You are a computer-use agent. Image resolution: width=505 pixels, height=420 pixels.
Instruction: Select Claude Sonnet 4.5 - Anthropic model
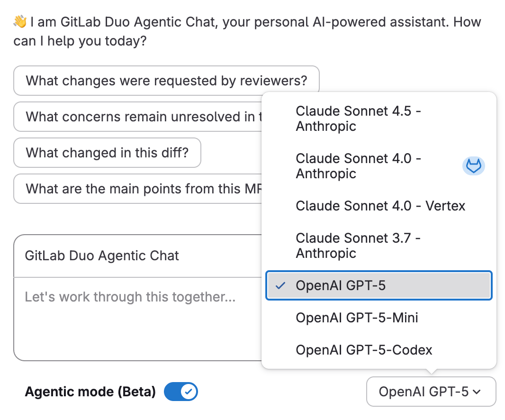click(x=358, y=119)
